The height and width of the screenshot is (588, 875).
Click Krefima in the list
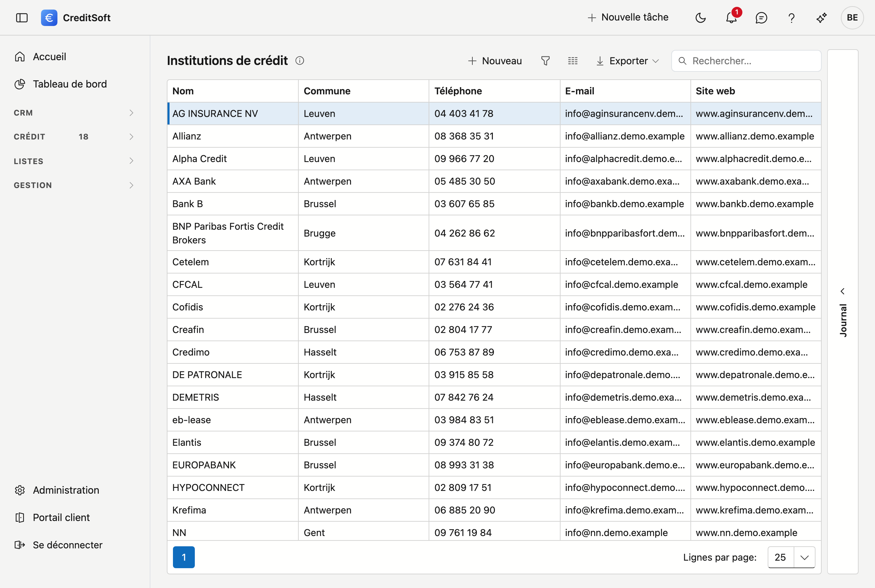coord(189,510)
